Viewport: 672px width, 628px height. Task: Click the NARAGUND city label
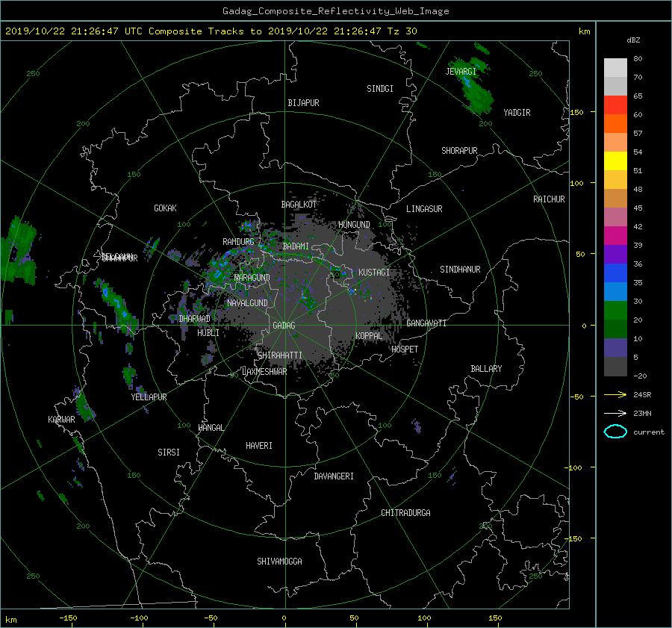pyautogui.click(x=252, y=278)
